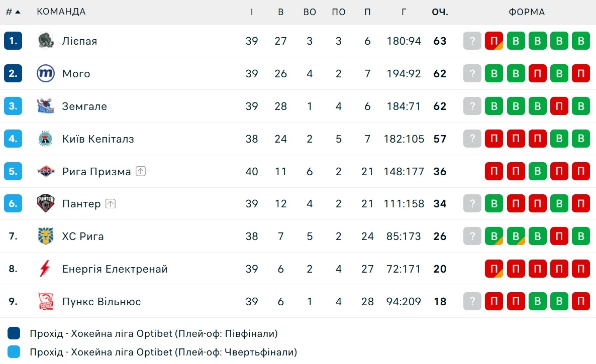Click the dark blue semifinals legend swatch
The width and height of the screenshot is (596, 364).
tap(14, 333)
